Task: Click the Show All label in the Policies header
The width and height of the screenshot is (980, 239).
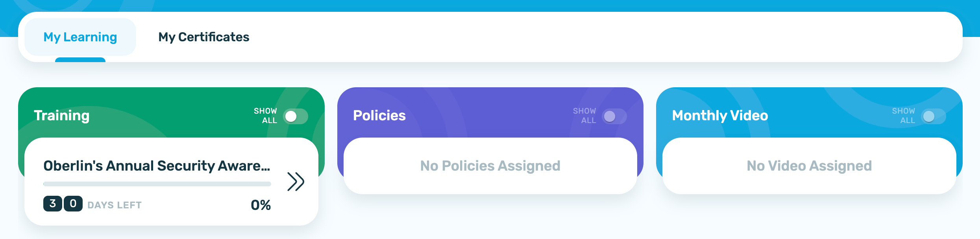Action: tap(584, 116)
